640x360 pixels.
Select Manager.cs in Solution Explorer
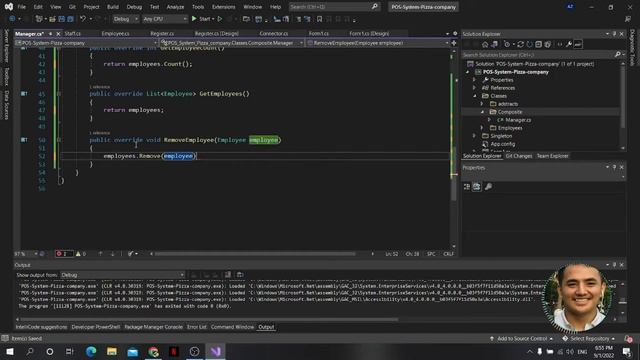[x=518, y=120]
